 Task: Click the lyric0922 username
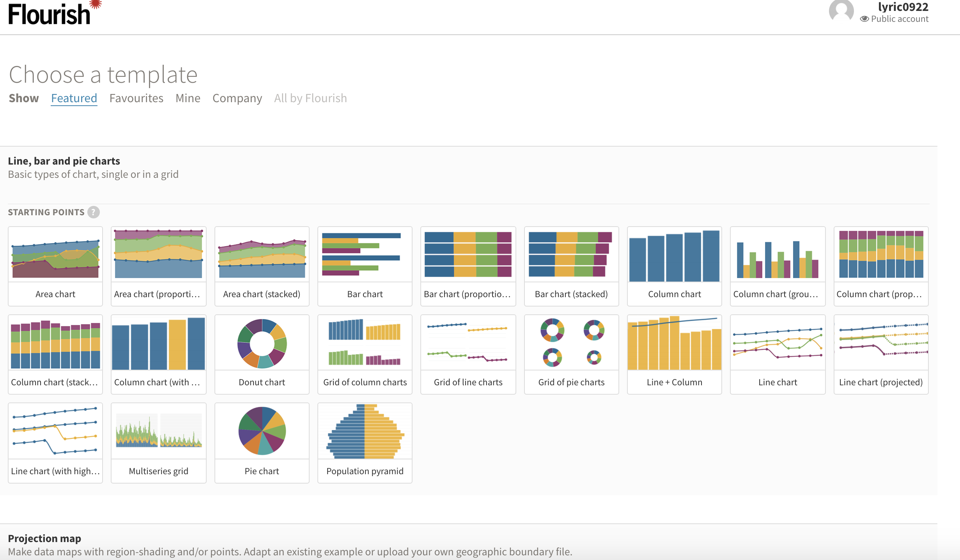pos(903,7)
